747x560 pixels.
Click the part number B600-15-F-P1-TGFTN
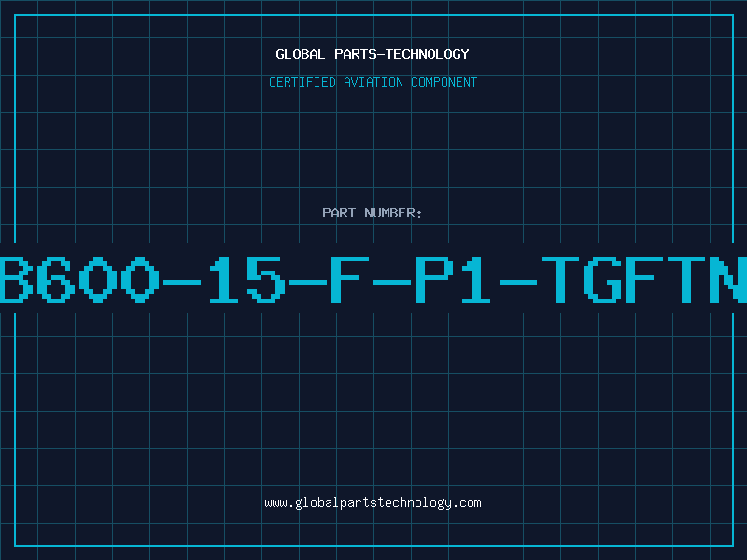coord(373,280)
